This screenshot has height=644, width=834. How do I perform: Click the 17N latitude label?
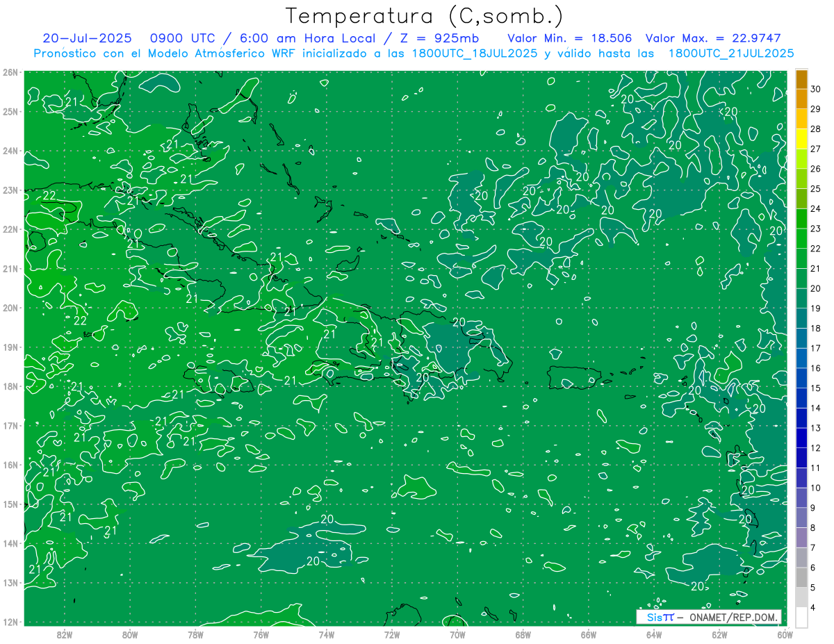tap(10, 426)
